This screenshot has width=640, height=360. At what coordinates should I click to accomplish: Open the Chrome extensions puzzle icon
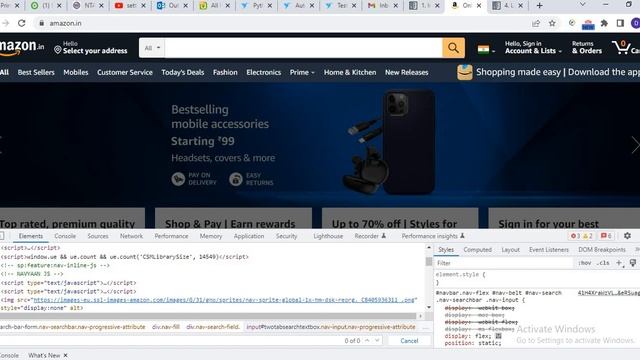click(x=604, y=23)
